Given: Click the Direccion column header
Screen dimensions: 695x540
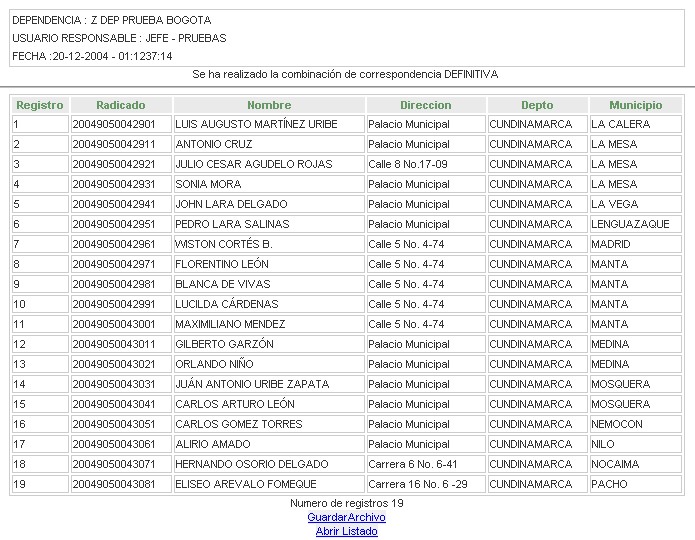Looking at the screenshot, I should [426, 105].
